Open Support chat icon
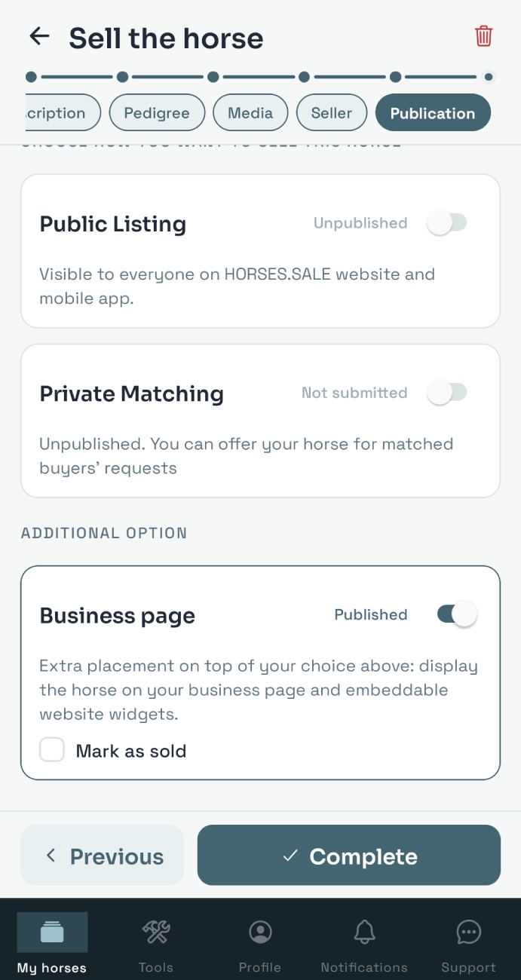The height and width of the screenshot is (980, 521). click(x=468, y=933)
